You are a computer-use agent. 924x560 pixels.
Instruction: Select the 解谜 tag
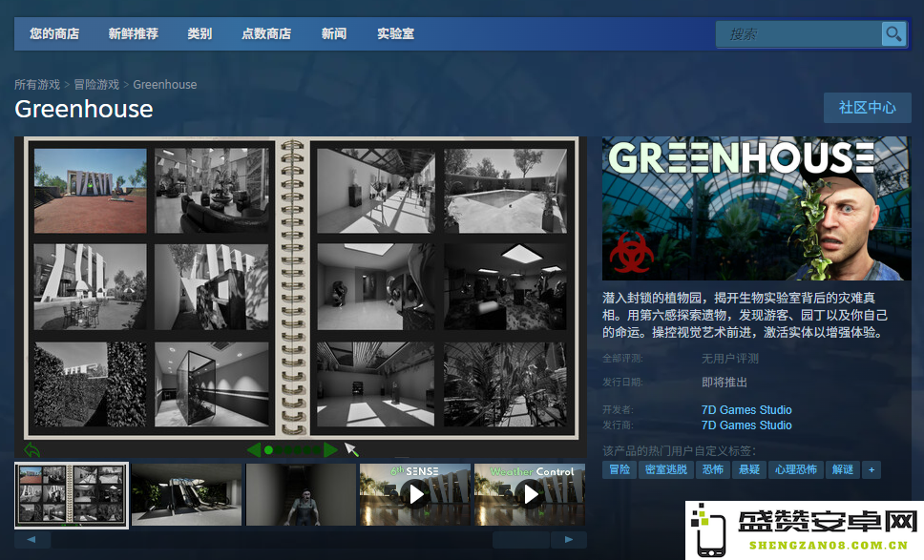point(842,470)
